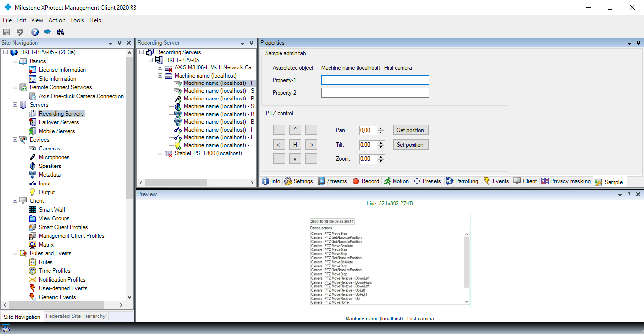
Task: Click the PTZ right (->) button
Action: [x=311, y=144]
